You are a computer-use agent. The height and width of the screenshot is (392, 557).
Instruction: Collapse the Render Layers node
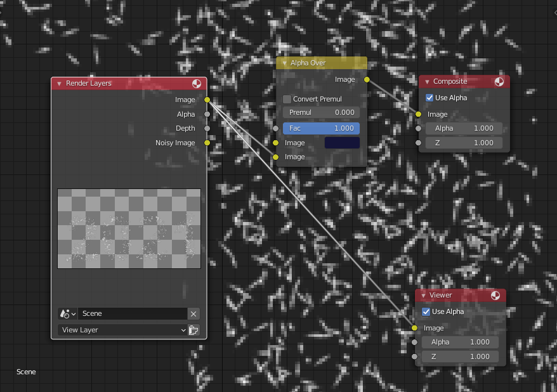58,83
